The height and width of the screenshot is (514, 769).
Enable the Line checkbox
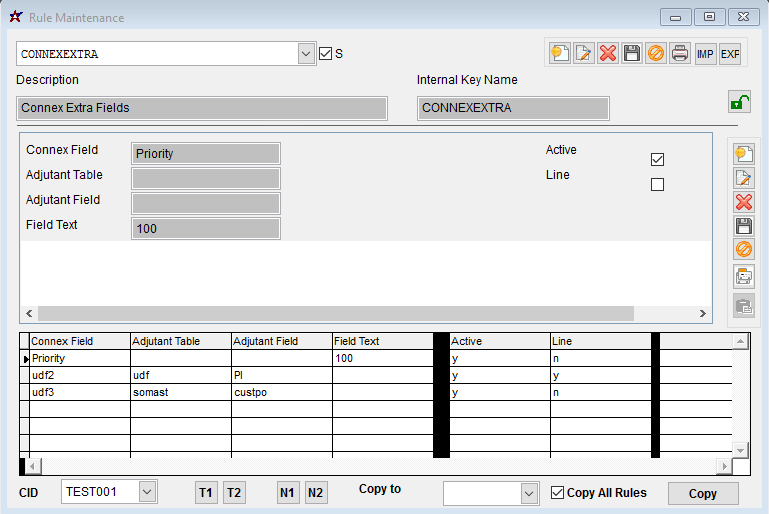coord(657,184)
